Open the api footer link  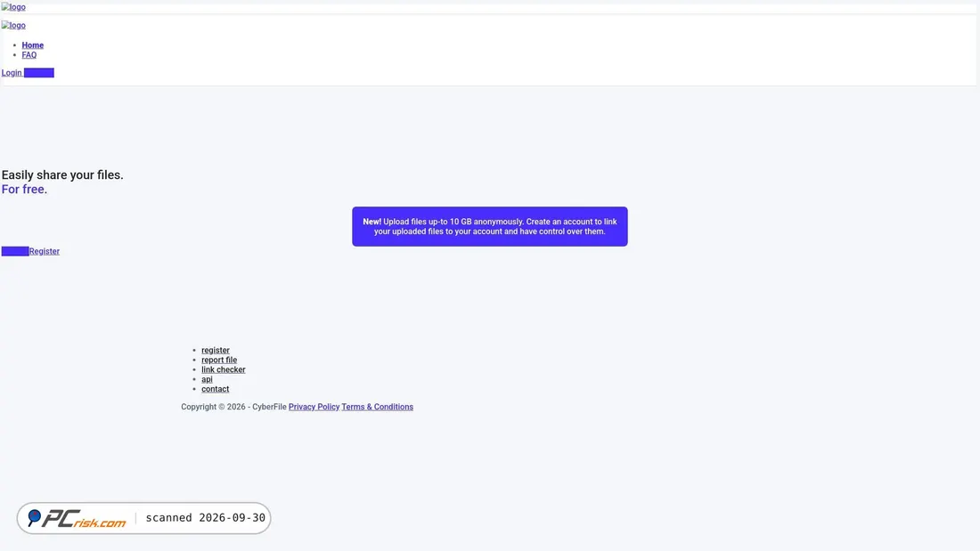pyautogui.click(x=207, y=379)
